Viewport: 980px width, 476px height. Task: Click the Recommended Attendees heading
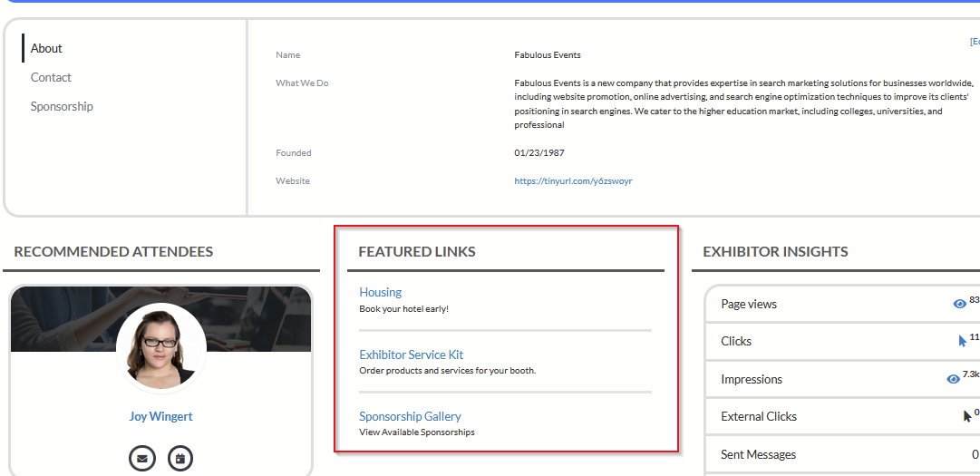(113, 252)
